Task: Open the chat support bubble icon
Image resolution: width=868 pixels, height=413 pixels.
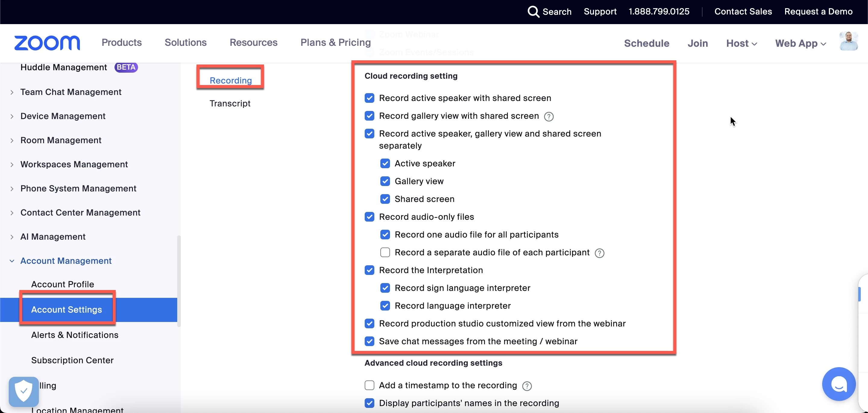Action: tap(838, 384)
